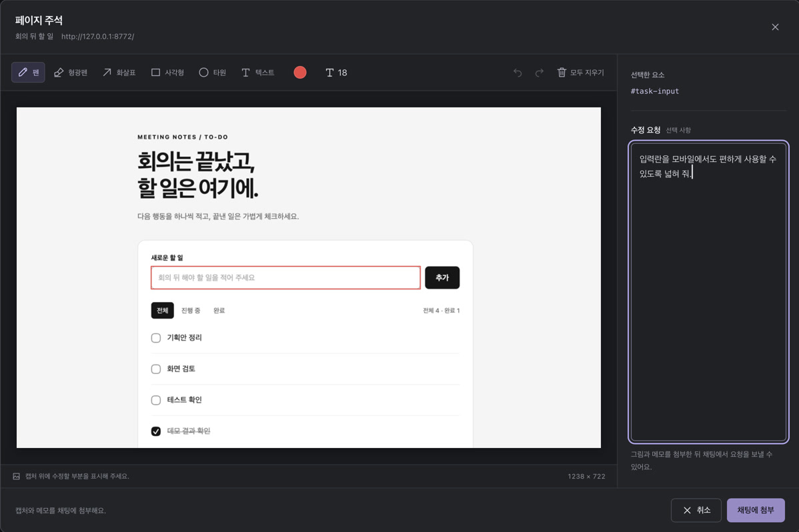Focus the 수정 요청 text area

tap(708, 291)
